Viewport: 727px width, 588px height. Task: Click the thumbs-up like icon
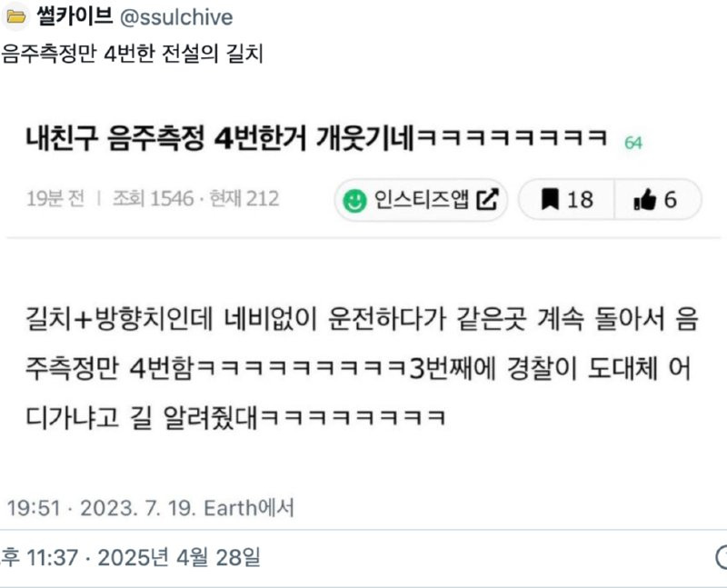[645, 200]
